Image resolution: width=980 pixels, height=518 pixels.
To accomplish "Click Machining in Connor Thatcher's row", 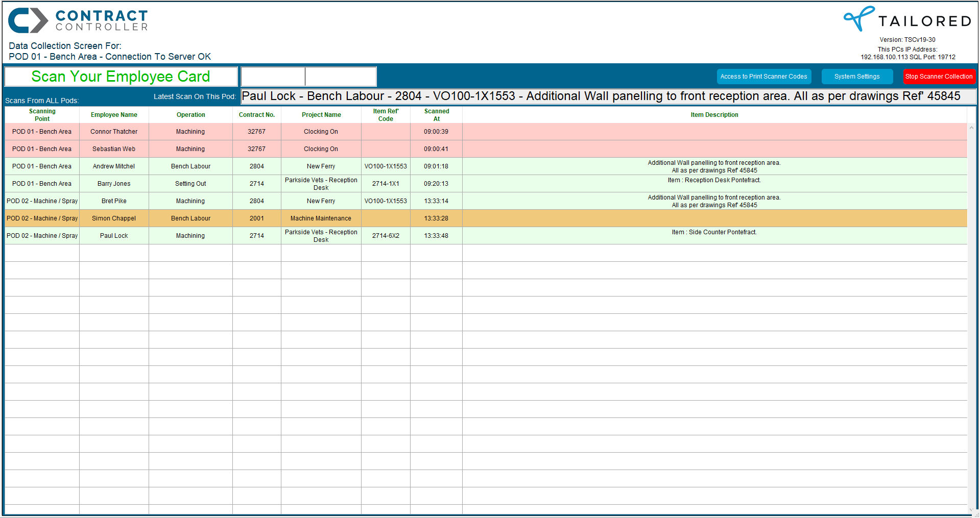I will (x=190, y=132).
